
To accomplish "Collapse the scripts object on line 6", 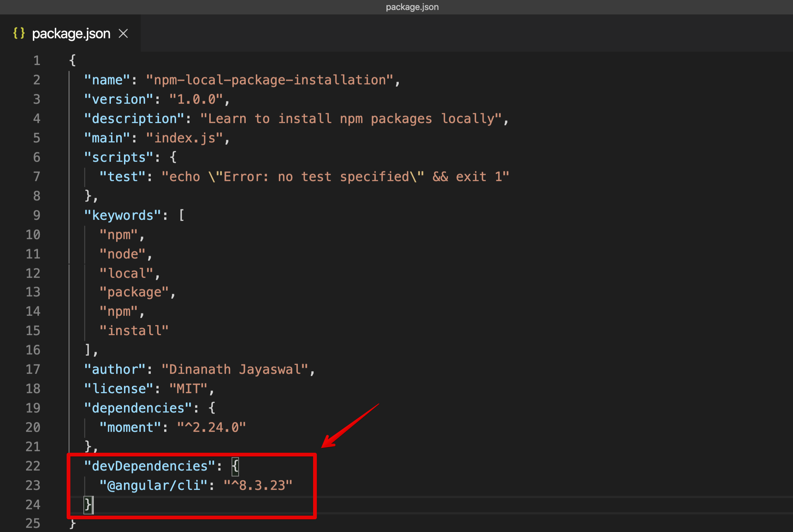I will coord(56,157).
